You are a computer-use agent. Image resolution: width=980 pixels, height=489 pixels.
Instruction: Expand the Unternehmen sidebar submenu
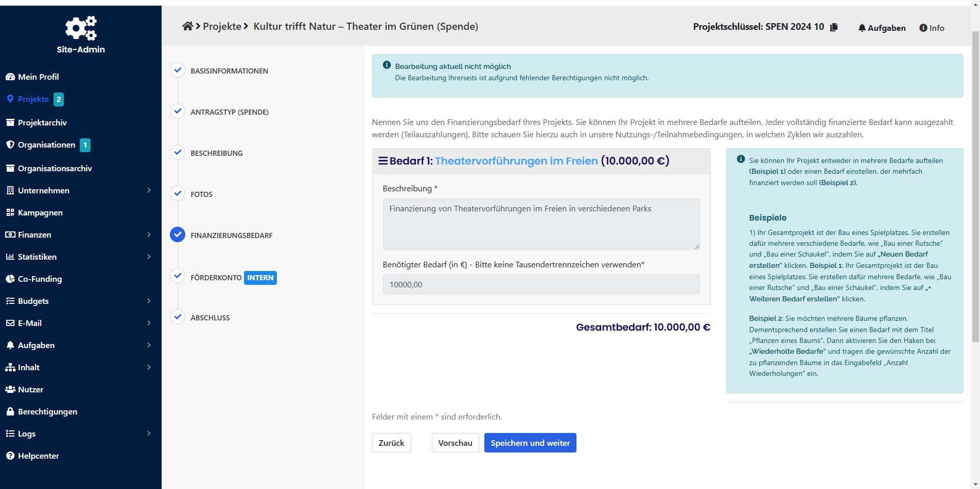click(x=149, y=190)
